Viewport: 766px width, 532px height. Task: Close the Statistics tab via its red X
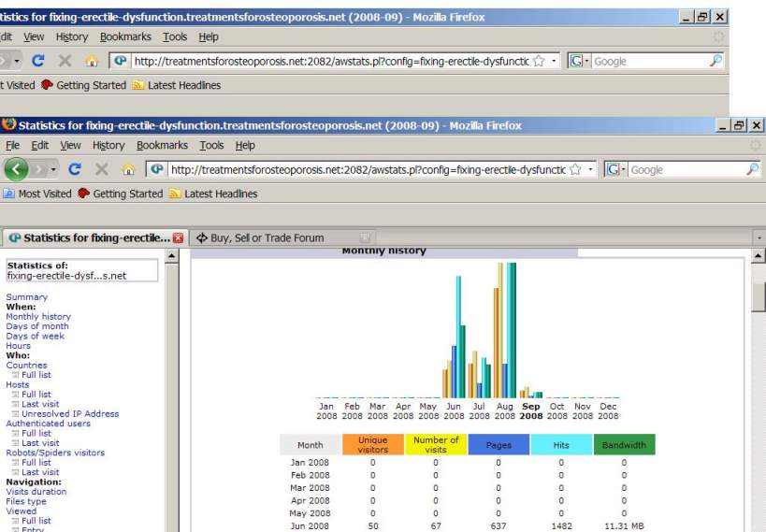(x=178, y=238)
